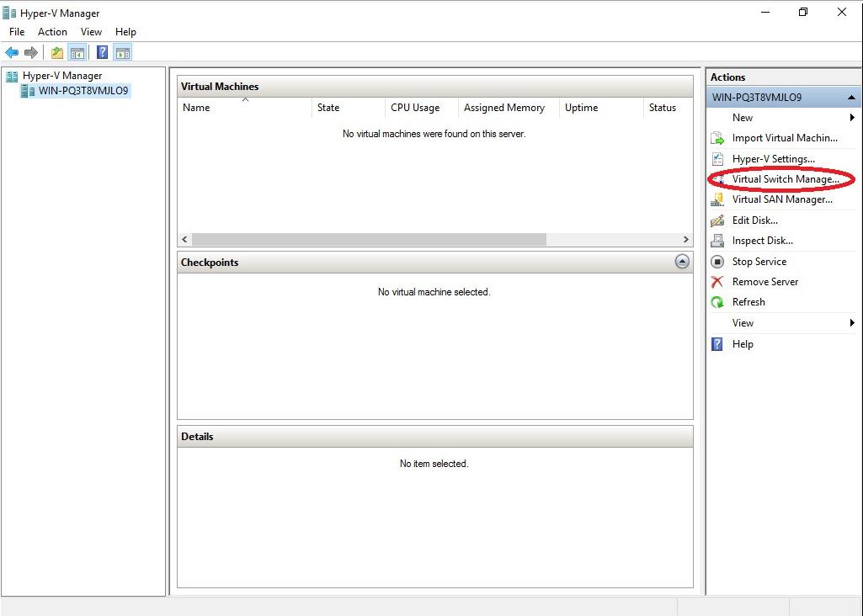Click the Hyper-V Settings icon
Image resolution: width=863 pixels, height=616 pixels.
point(717,159)
